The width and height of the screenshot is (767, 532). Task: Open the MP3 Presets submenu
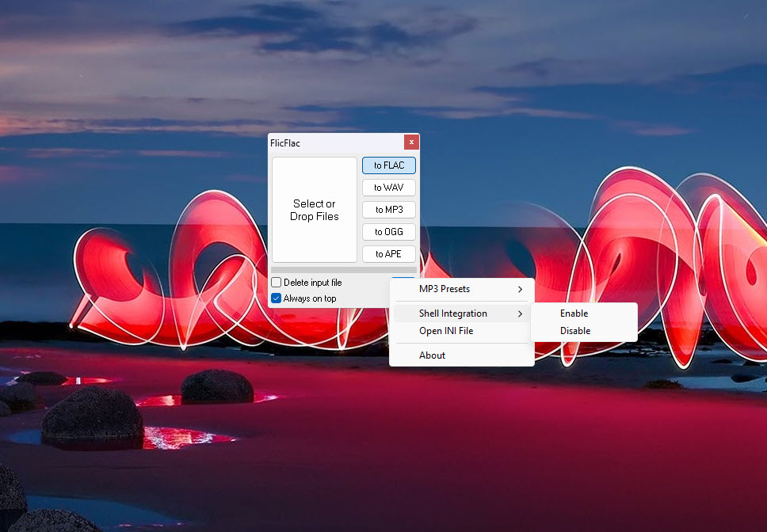(461, 289)
